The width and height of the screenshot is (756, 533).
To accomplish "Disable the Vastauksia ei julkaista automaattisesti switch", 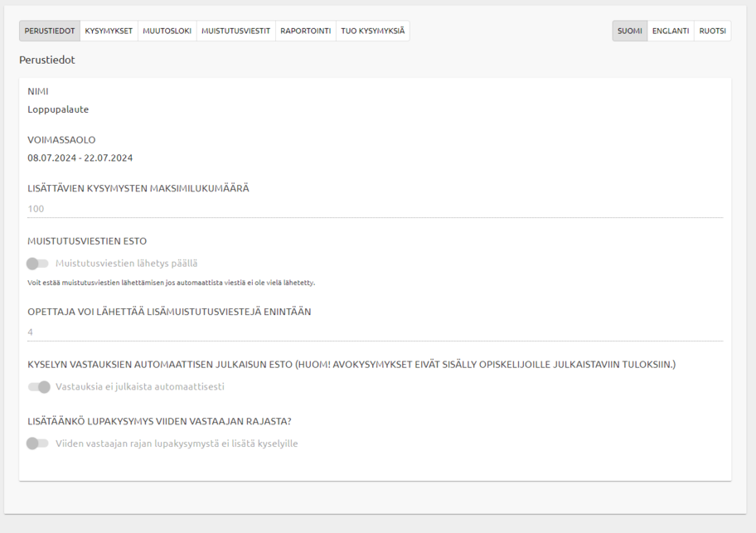I will [x=38, y=387].
